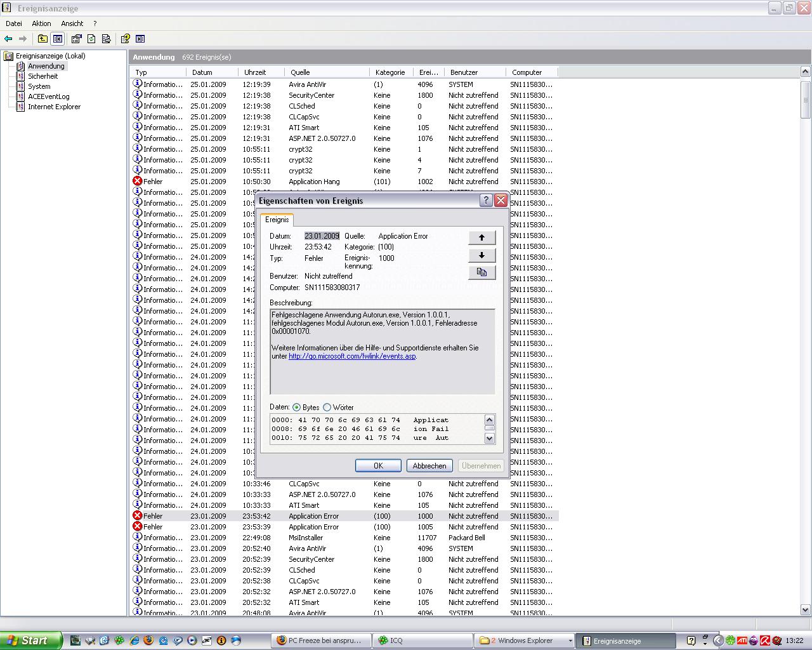Switch to PC Freeze Firefox taskbar button
The image size is (812, 650).
(x=322, y=640)
